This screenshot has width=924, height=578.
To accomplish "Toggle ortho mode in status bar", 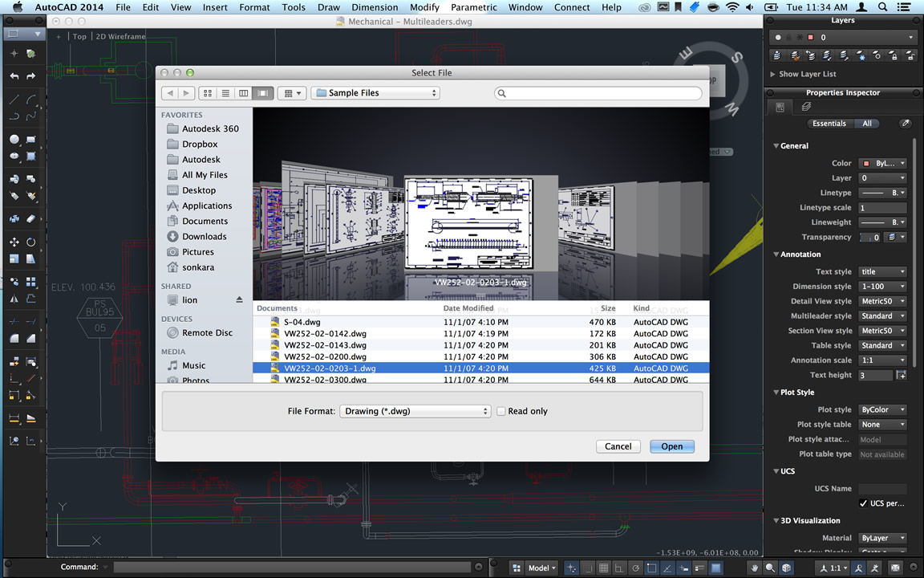I will point(619,568).
